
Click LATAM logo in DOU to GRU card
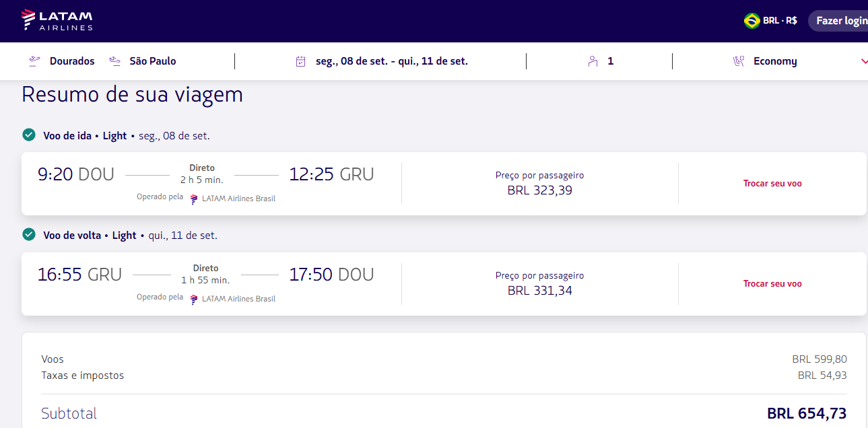(x=194, y=199)
